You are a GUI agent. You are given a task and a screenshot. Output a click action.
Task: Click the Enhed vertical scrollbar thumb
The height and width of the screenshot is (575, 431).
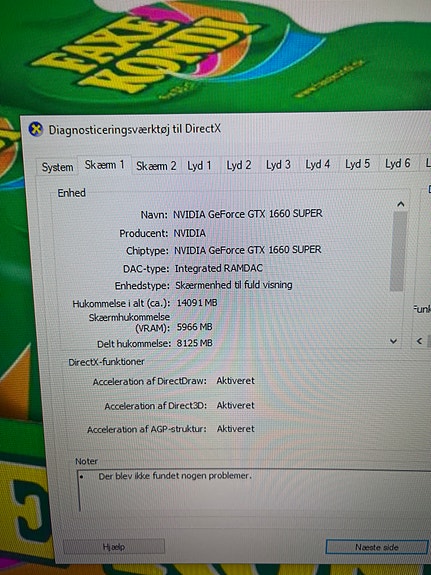[x=398, y=251]
